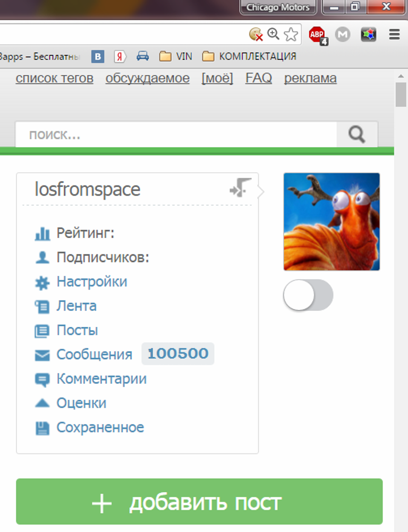Click the Adblock Plus extension icon
Screen dimensions: 408x532
point(318,35)
